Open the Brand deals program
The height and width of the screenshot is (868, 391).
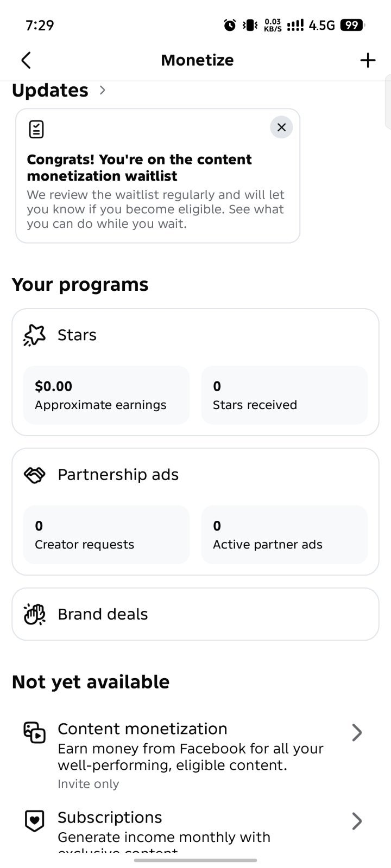pyautogui.click(x=195, y=614)
